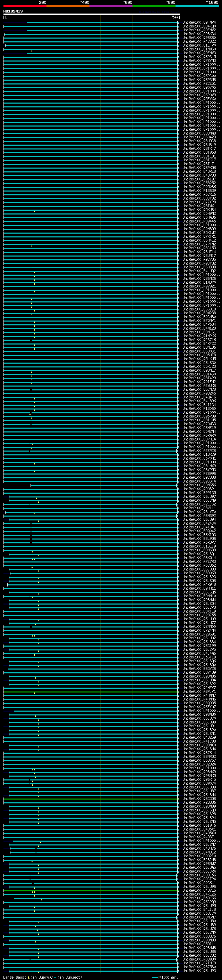Select the UniRef100_Q0UQC6 row label
This screenshot has height=980, width=222.
click(199, 937)
